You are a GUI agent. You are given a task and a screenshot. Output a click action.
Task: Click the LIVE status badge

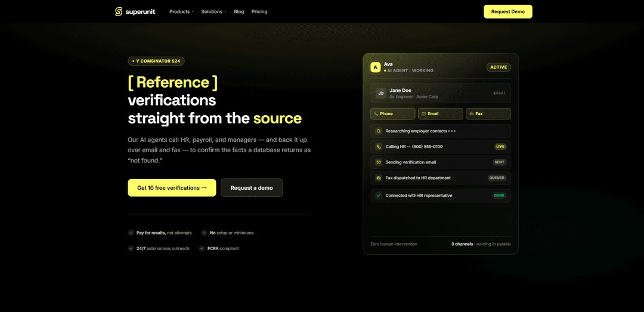(x=500, y=146)
